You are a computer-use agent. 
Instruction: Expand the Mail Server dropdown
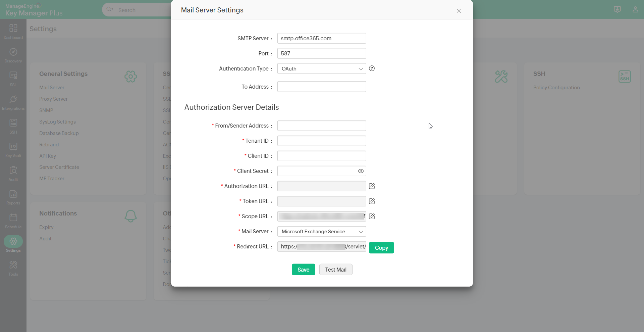pos(321,231)
